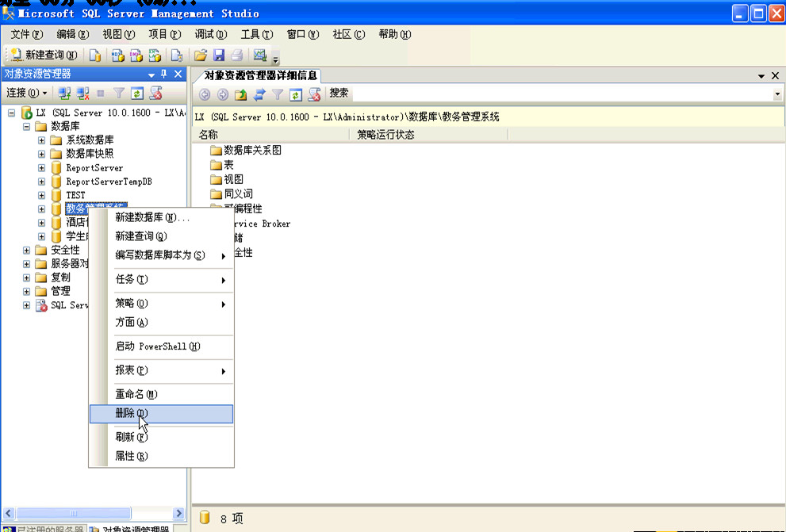Pin the Object Explorer panel with pushpin
The height and width of the screenshot is (532, 786).
point(164,75)
